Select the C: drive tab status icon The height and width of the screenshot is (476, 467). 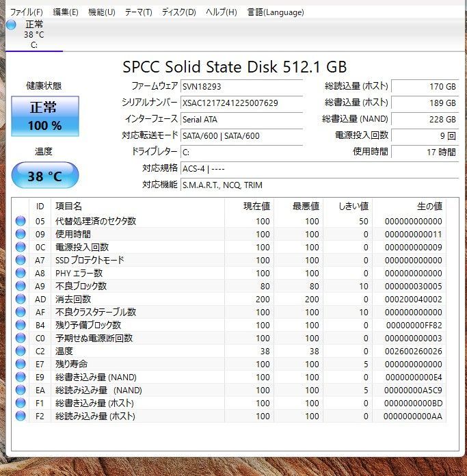(11, 25)
